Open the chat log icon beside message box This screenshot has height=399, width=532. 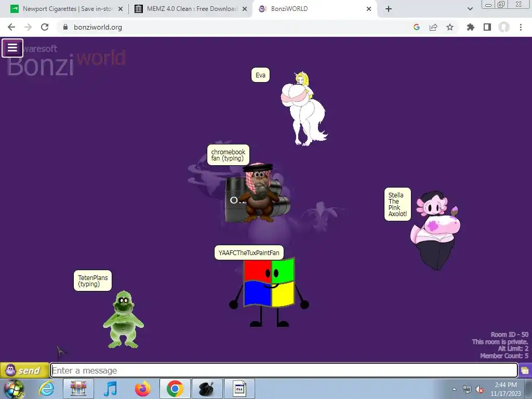(525, 370)
